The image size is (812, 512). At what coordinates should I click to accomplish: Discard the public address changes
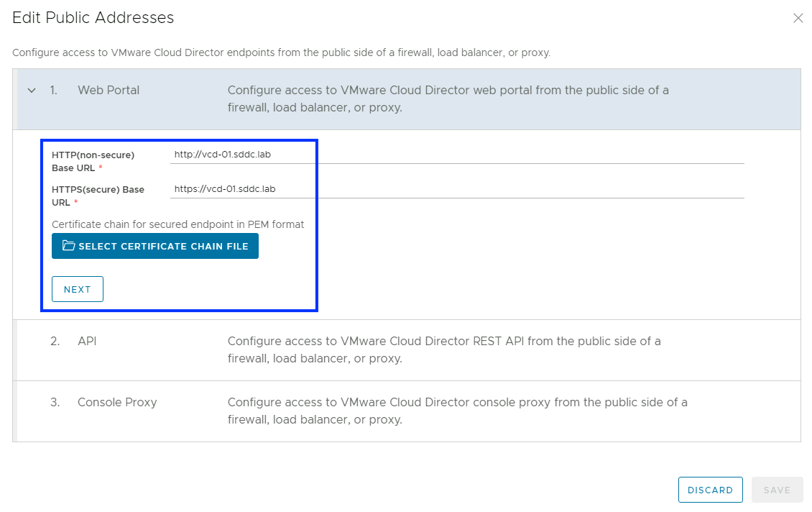point(710,490)
